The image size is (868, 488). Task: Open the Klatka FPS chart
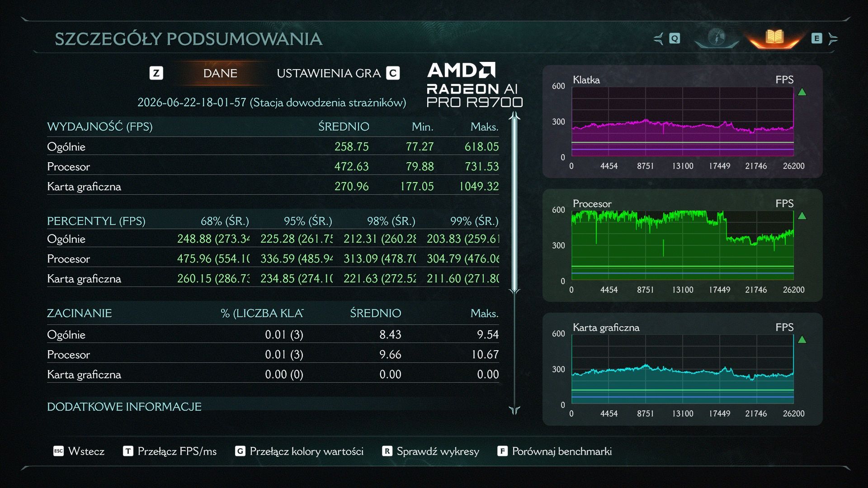click(x=682, y=122)
